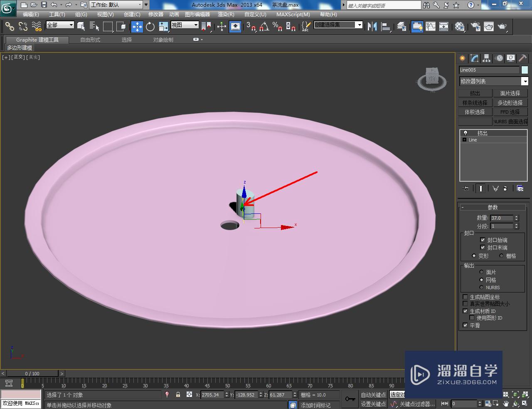
Task: Click the Rendered Frame Window icon
Action: pos(489,27)
